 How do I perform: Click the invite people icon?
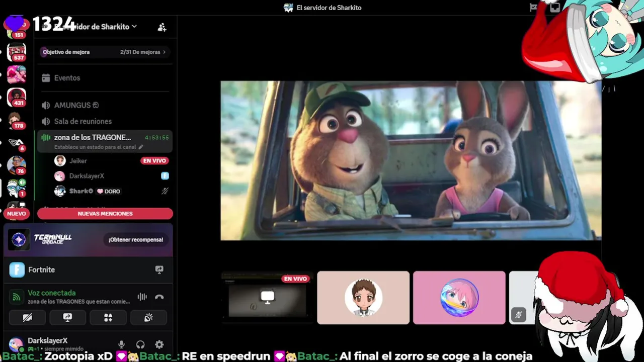162,27
